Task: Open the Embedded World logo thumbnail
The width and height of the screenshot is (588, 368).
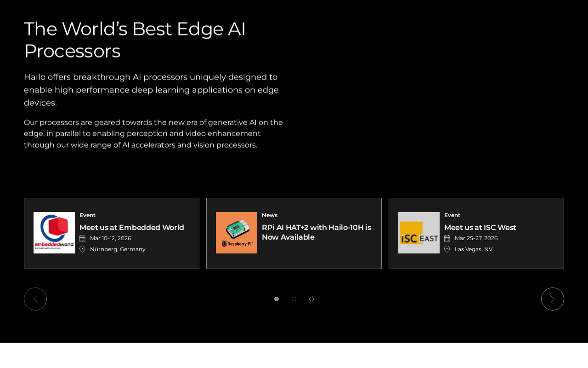Action: point(54,233)
